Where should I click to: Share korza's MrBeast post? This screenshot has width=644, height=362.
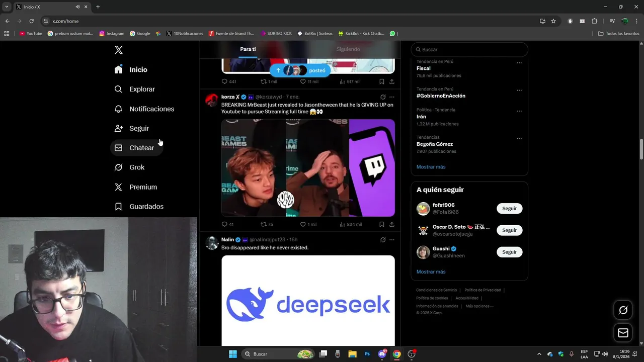[392, 224]
